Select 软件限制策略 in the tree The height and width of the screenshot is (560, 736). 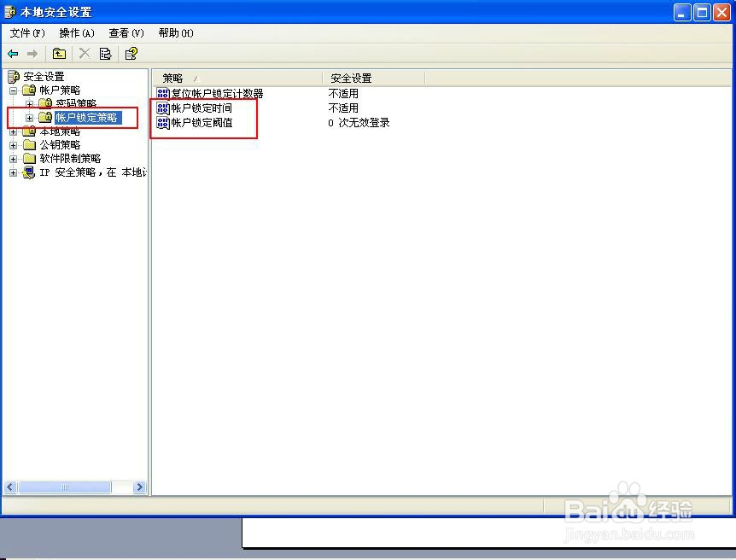tap(70, 158)
